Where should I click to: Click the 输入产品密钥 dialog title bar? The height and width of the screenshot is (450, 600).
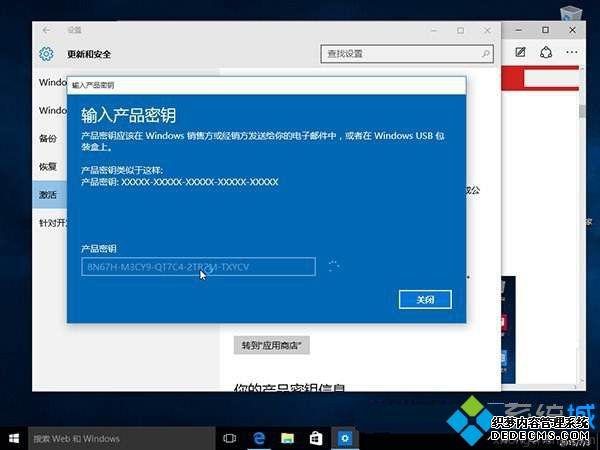pos(266,85)
